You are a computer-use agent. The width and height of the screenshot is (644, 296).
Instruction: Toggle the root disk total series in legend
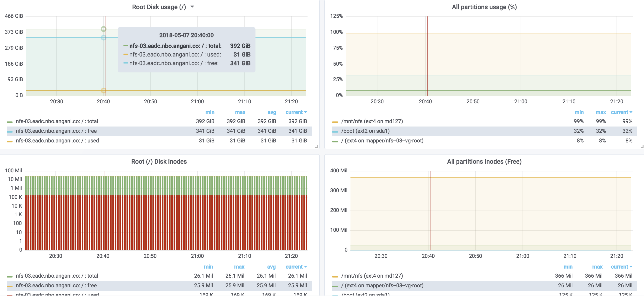(57, 121)
